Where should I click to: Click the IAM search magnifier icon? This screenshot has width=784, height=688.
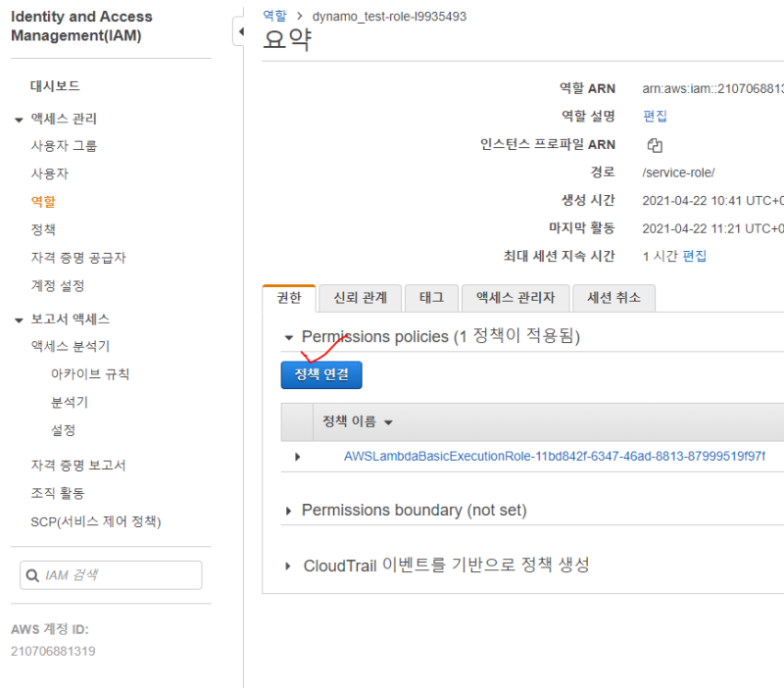click(x=33, y=575)
